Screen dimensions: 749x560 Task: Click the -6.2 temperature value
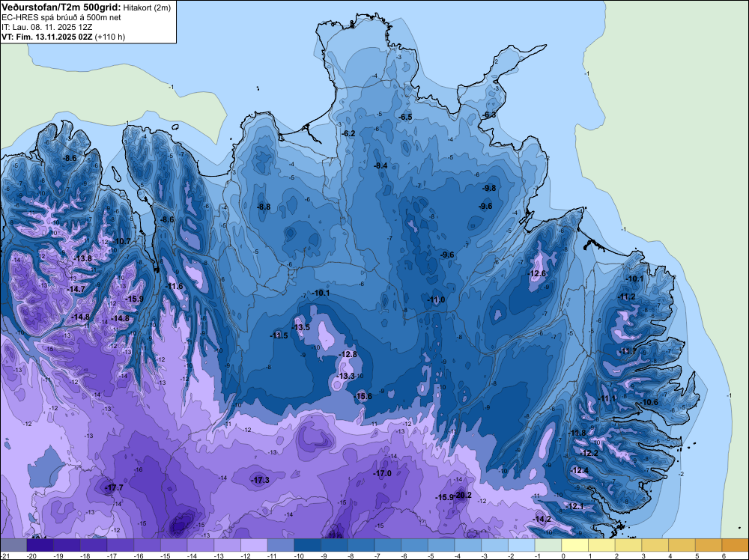(x=349, y=133)
